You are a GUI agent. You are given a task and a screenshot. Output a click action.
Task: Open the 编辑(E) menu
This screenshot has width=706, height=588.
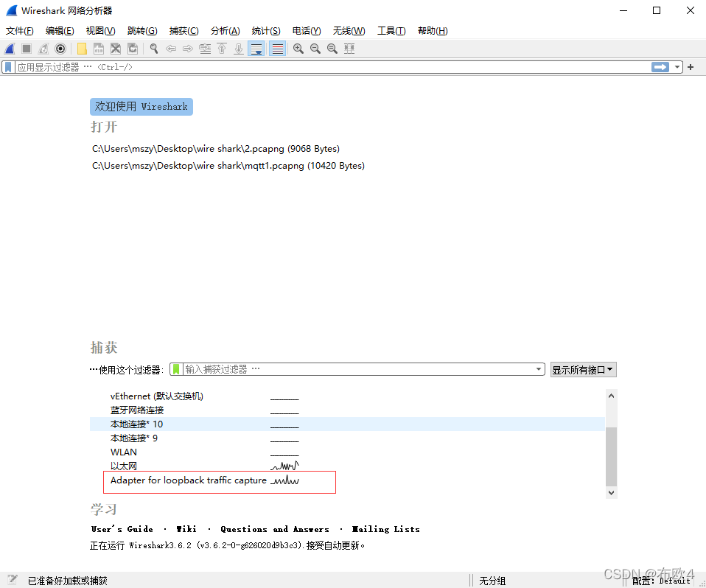pyautogui.click(x=60, y=31)
